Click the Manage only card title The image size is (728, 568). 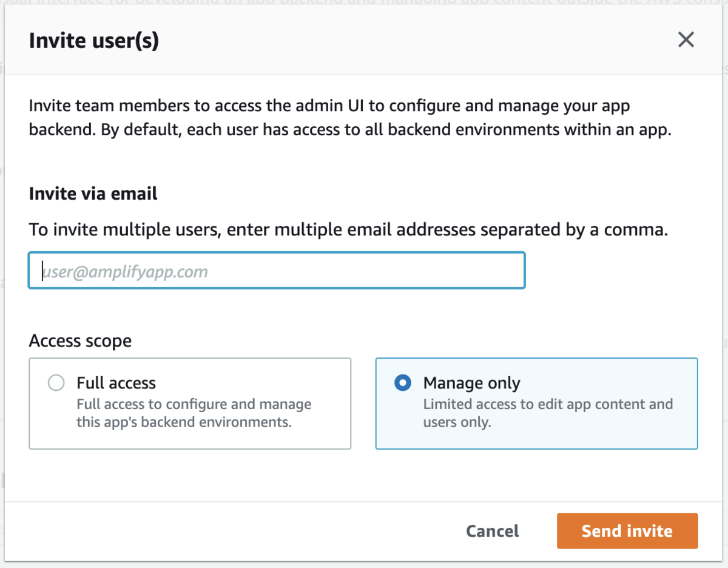471,383
